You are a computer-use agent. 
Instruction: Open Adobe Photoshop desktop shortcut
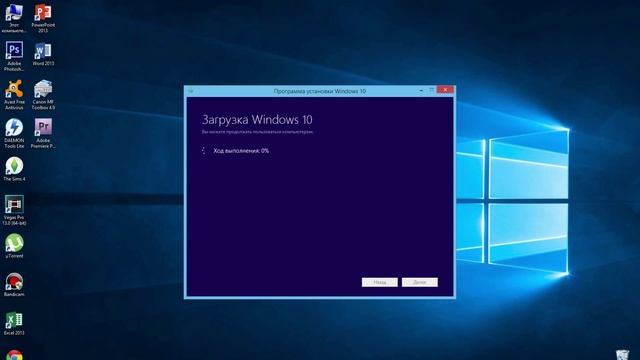(x=14, y=56)
